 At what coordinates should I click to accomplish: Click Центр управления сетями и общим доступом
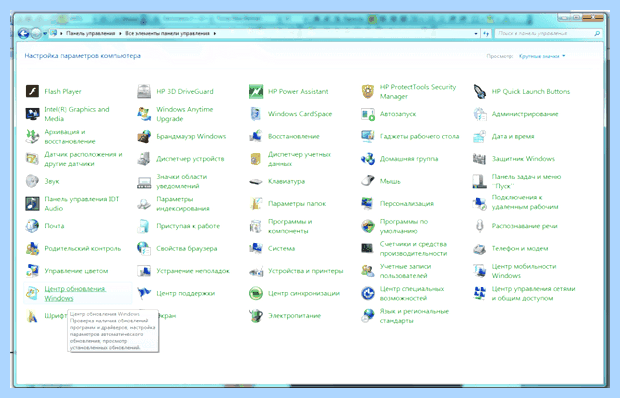click(533, 293)
